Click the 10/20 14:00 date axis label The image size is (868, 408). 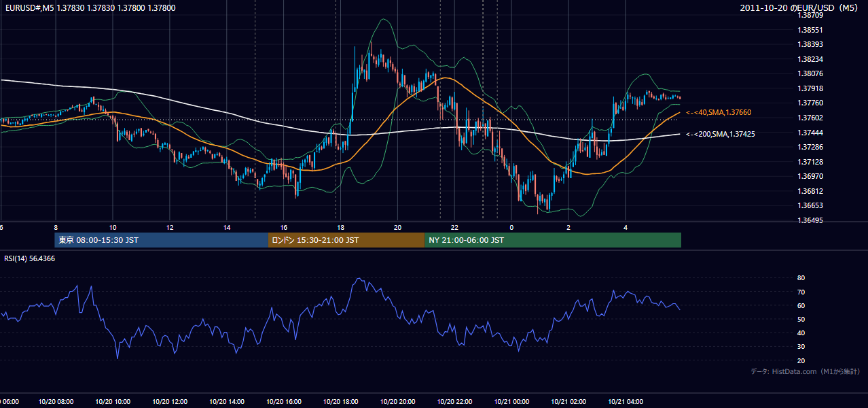tap(227, 402)
